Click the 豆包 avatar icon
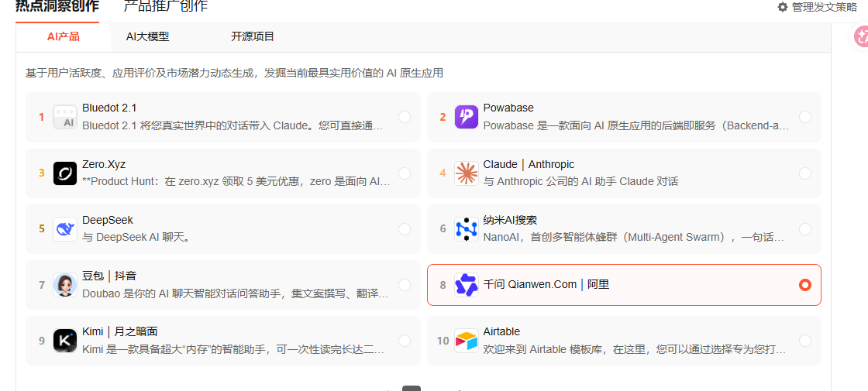 (65, 285)
